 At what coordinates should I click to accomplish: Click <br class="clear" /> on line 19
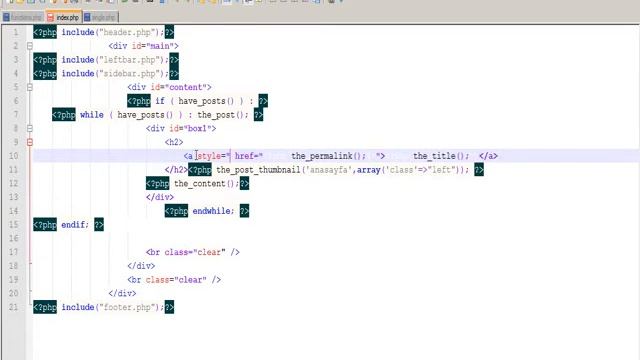point(174,280)
